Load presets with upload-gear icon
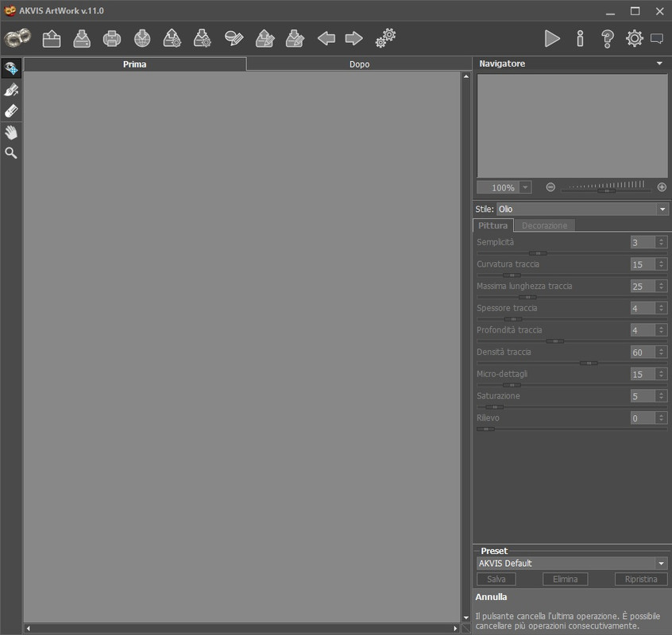 pyautogui.click(x=172, y=39)
